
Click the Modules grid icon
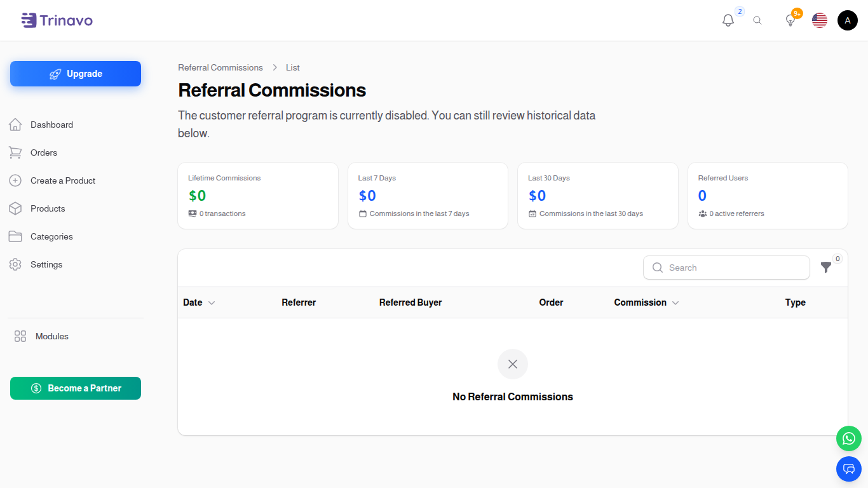coord(20,336)
